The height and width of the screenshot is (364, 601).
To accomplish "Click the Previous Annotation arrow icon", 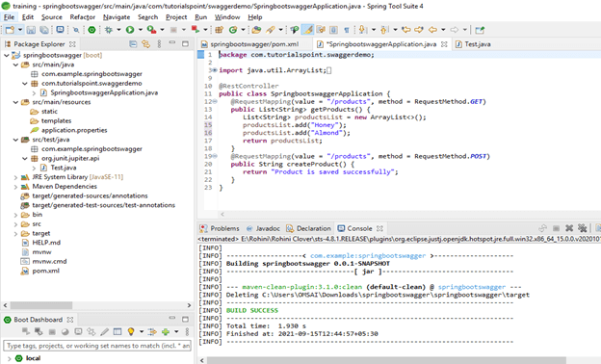I will (x=384, y=30).
